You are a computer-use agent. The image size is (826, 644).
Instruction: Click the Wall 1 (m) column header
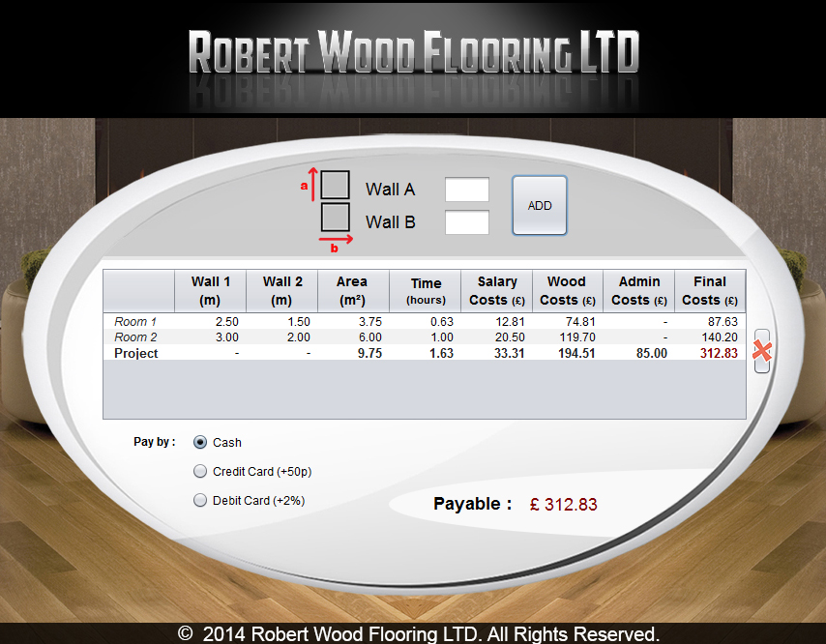click(x=211, y=290)
